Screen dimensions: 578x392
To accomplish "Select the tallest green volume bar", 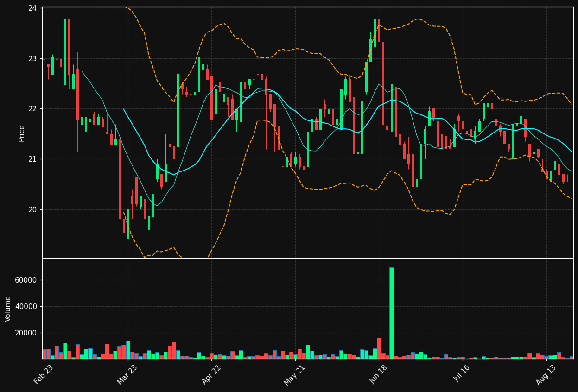I will point(392,313).
